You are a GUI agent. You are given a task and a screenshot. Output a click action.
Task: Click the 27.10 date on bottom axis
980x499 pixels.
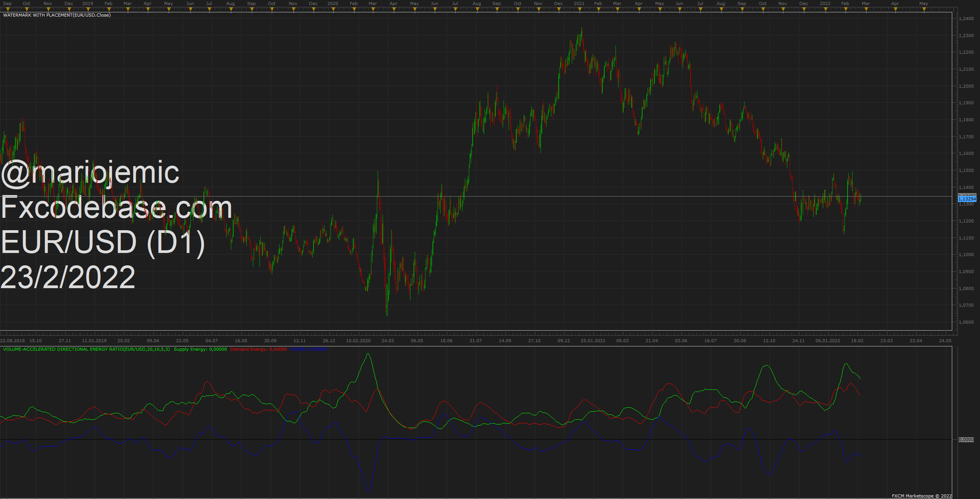click(x=534, y=341)
